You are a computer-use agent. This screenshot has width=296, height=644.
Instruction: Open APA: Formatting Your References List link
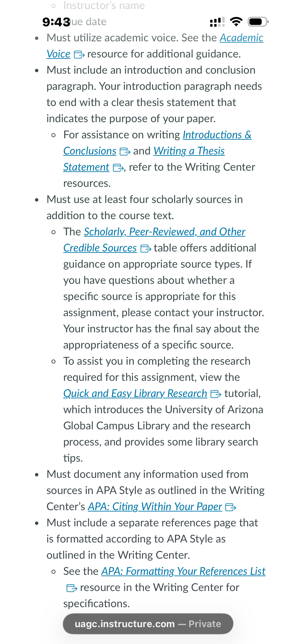point(183,571)
